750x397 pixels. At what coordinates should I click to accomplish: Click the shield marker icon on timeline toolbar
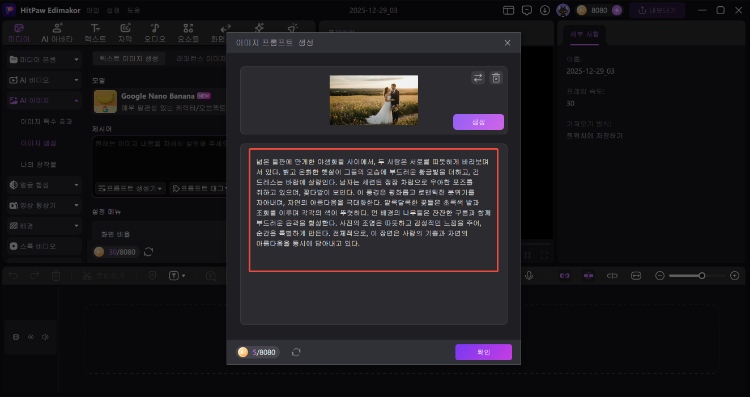[x=153, y=276]
